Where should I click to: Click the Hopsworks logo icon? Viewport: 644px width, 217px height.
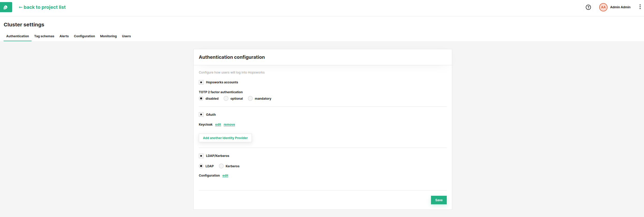pos(6,7)
